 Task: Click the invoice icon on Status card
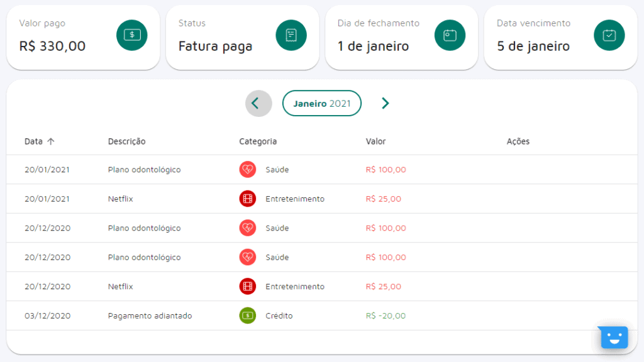pyautogui.click(x=291, y=35)
